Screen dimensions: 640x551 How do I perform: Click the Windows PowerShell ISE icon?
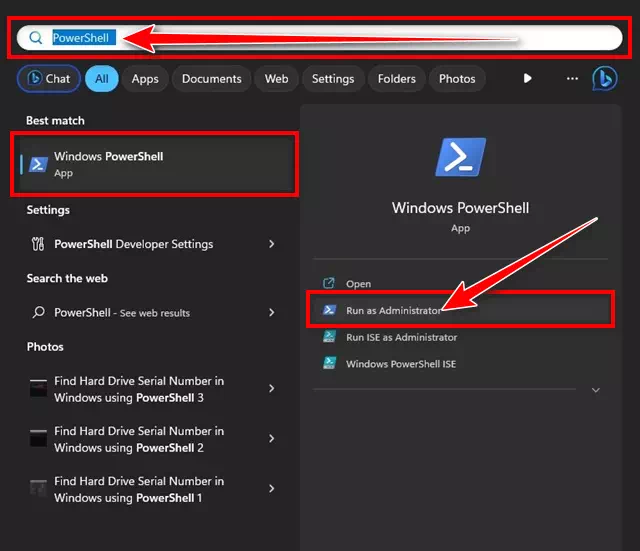point(329,363)
